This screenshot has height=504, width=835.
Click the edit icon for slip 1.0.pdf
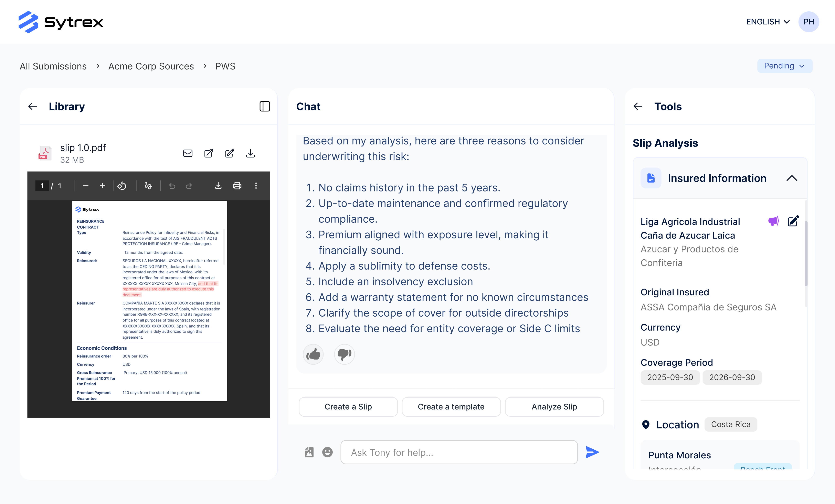229,153
